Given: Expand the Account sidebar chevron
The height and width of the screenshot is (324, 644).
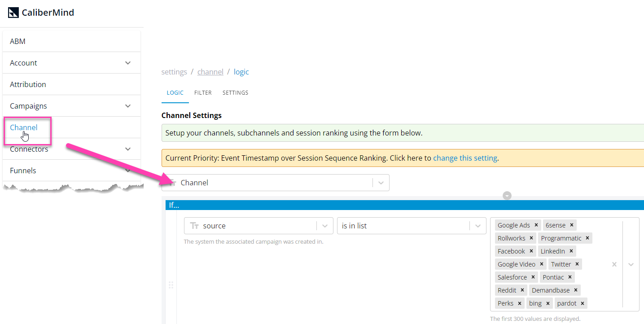Looking at the screenshot, I should pos(128,63).
